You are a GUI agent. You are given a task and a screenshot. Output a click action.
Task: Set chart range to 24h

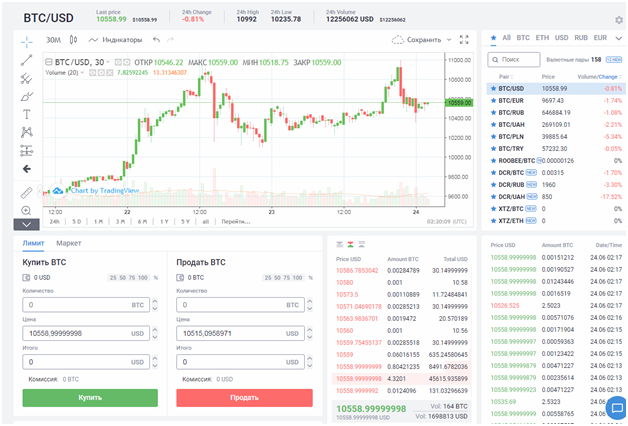pyautogui.click(x=54, y=221)
